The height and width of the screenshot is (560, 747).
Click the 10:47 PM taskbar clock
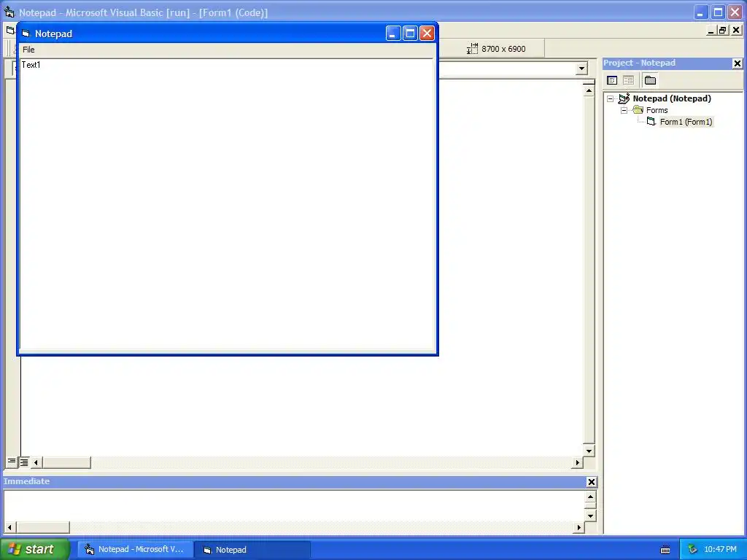720,550
